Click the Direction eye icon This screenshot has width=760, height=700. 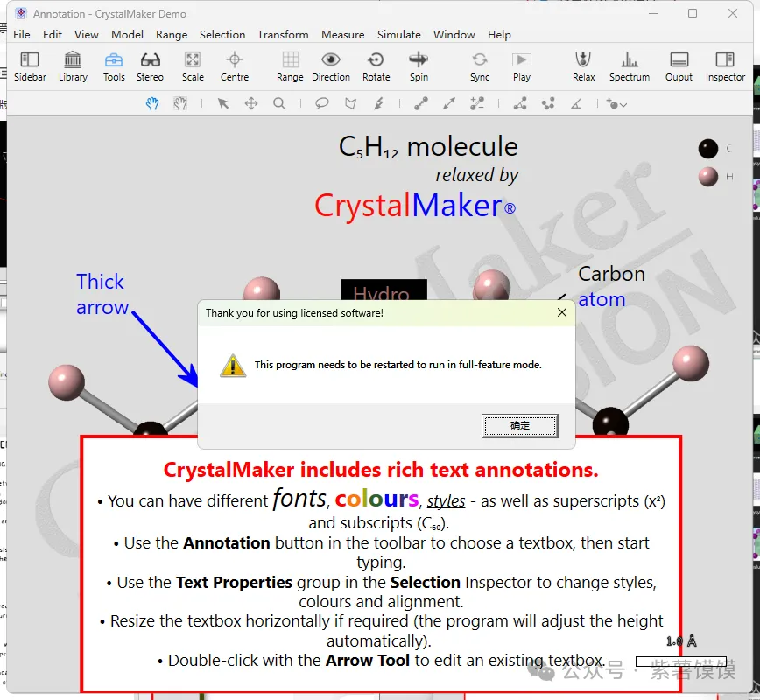coord(330,66)
